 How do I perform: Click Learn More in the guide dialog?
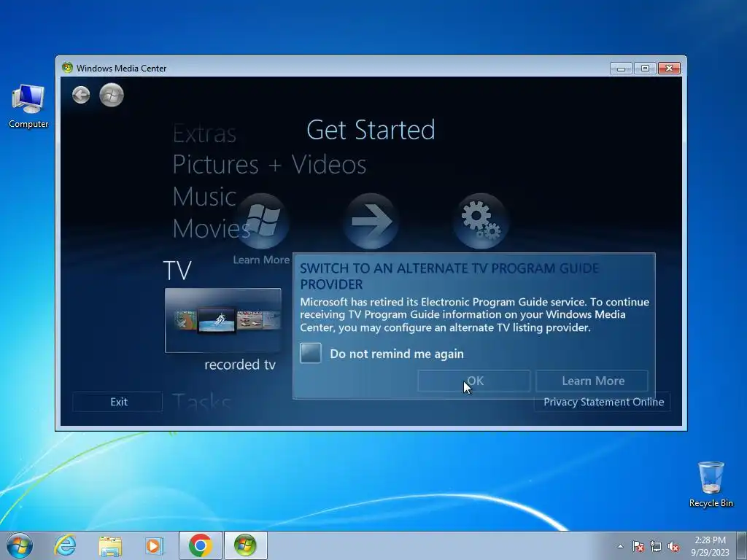point(592,381)
